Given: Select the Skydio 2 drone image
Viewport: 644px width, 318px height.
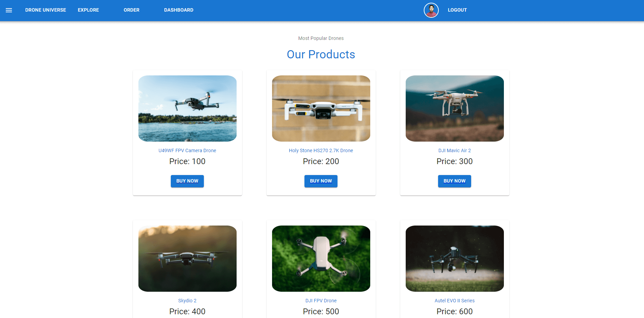Looking at the screenshot, I should tap(187, 259).
